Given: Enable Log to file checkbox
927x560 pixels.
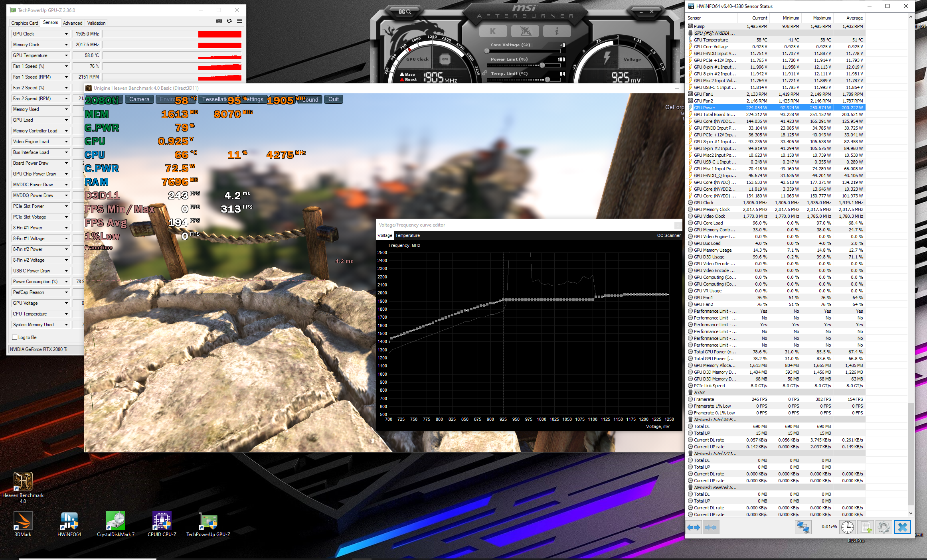Looking at the screenshot, I should (15, 337).
